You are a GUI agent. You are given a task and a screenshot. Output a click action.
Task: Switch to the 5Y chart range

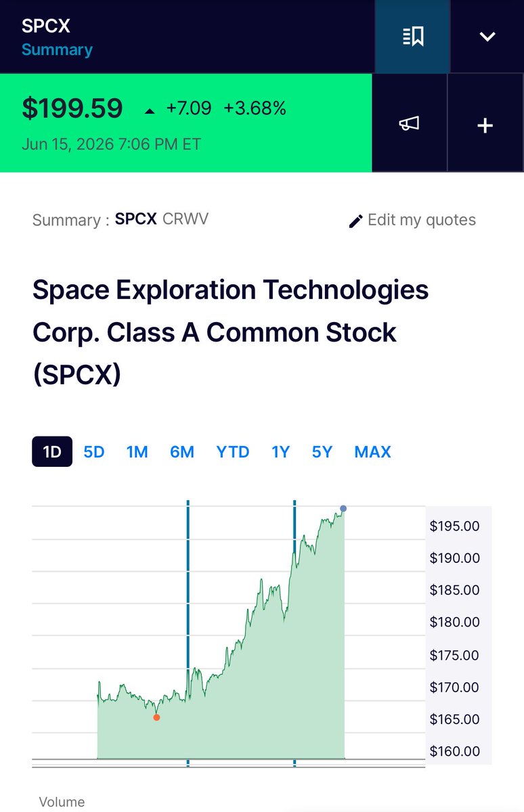322,452
